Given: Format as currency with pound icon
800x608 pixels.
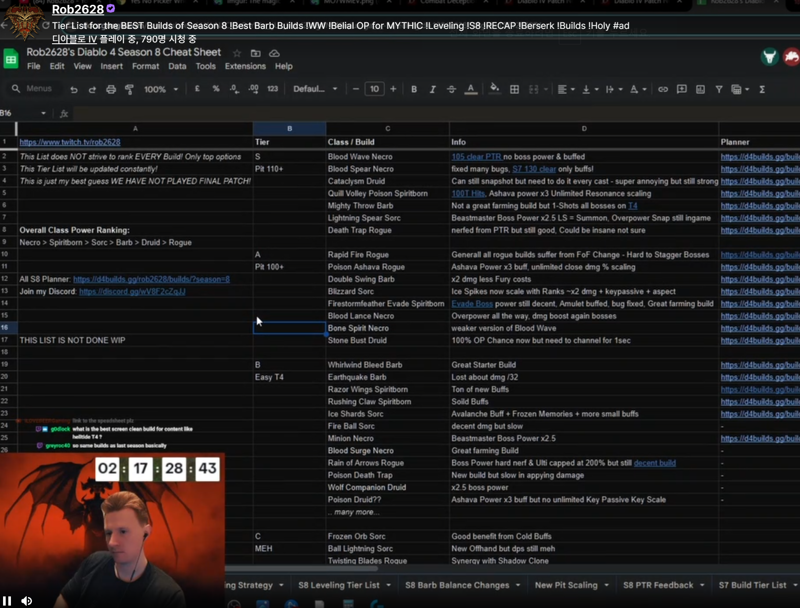Looking at the screenshot, I should click(x=197, y=89).
